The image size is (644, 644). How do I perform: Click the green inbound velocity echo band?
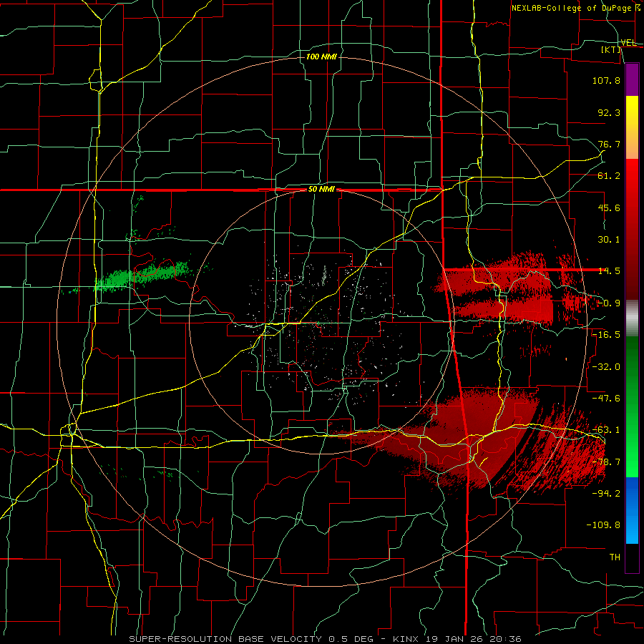tap(142, 276)
